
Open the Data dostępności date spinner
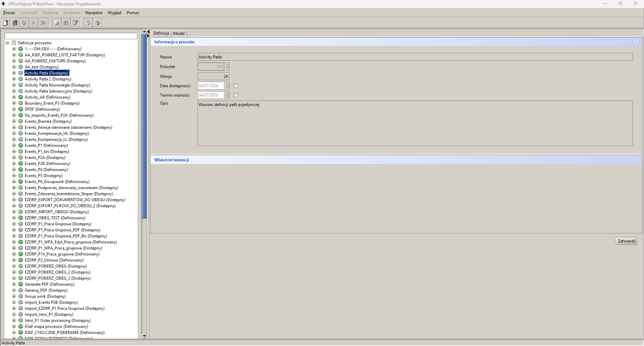227,86
